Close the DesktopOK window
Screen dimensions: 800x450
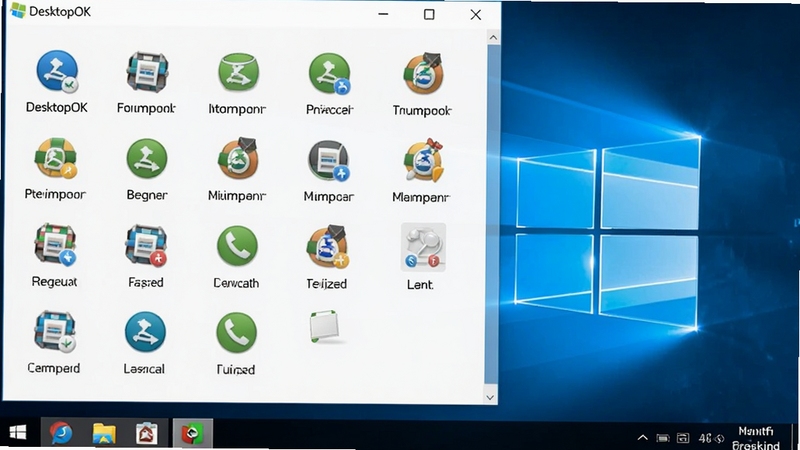pyautogui.click(x=476, y=15)
